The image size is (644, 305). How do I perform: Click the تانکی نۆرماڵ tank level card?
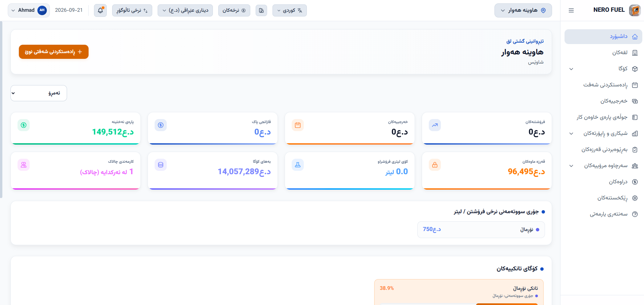(x=459, y=292)
